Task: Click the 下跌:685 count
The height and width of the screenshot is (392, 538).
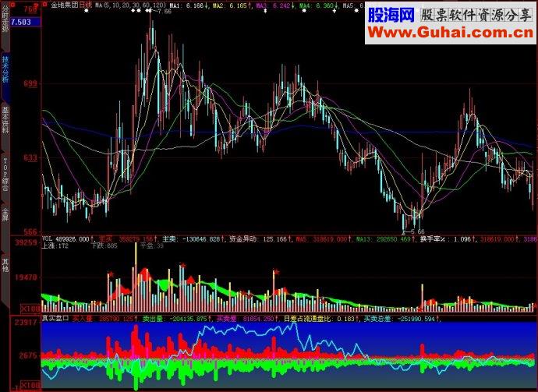Action: point(104,245)
